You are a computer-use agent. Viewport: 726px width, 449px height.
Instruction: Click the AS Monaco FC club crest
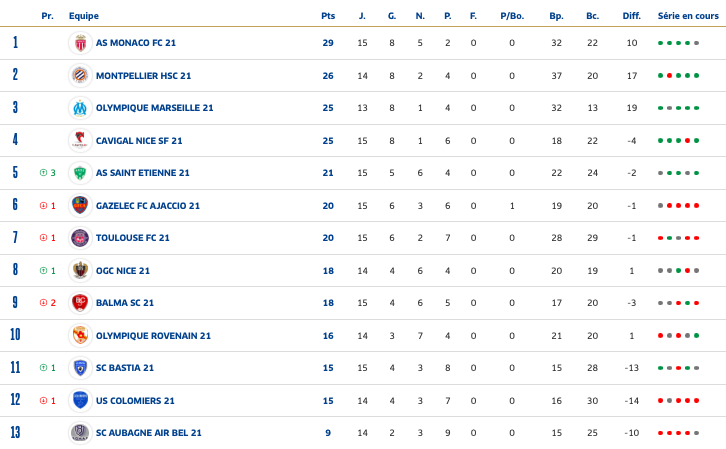[x=80, y=43]
